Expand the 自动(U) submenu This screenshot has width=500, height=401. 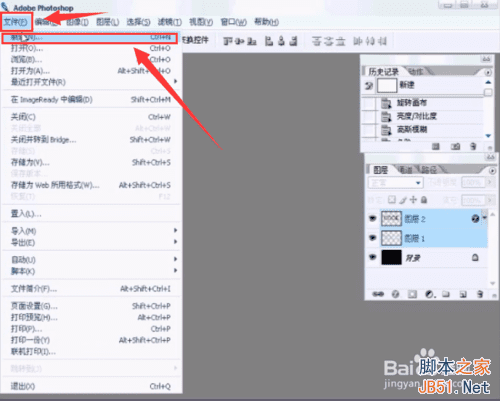pos(91,259)
